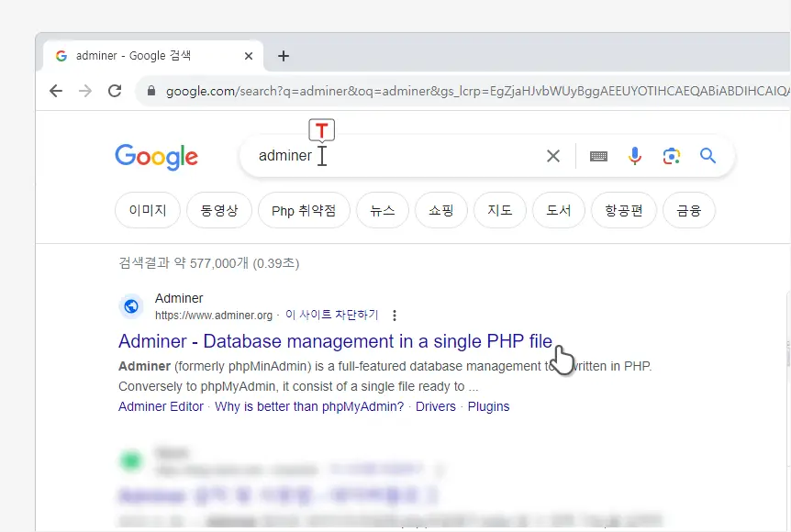Submit search with magnifier icon
The image size is (791, 532).
pos(707,156)
